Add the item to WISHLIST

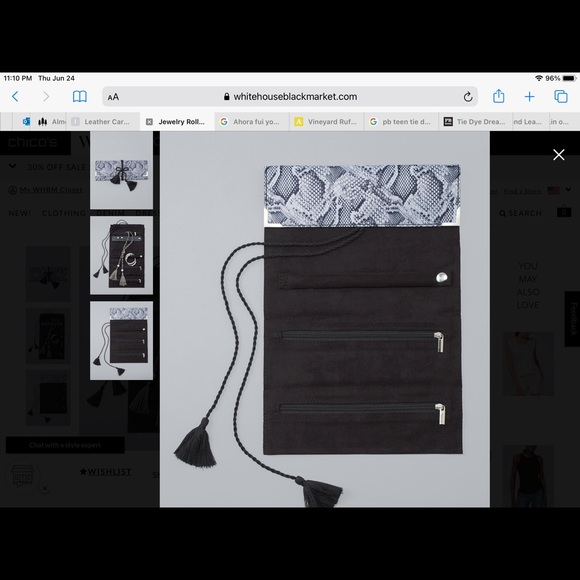coord(106,472)
